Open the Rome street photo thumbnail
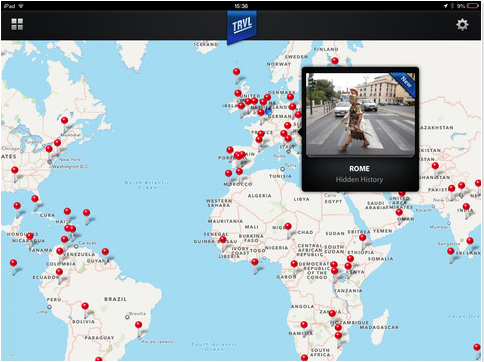This screenshot has height=362, width=484. click(360, 114)
